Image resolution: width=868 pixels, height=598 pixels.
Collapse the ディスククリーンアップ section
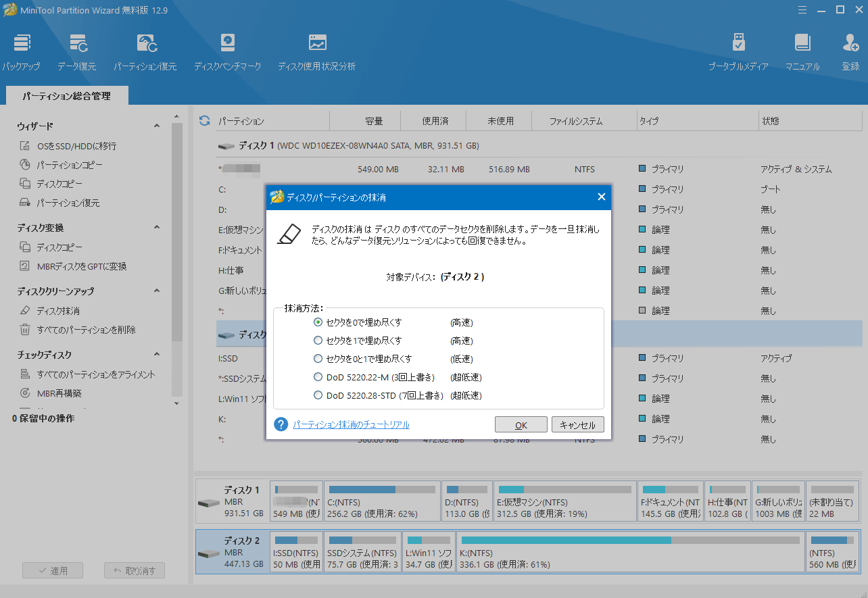(157, 291)
